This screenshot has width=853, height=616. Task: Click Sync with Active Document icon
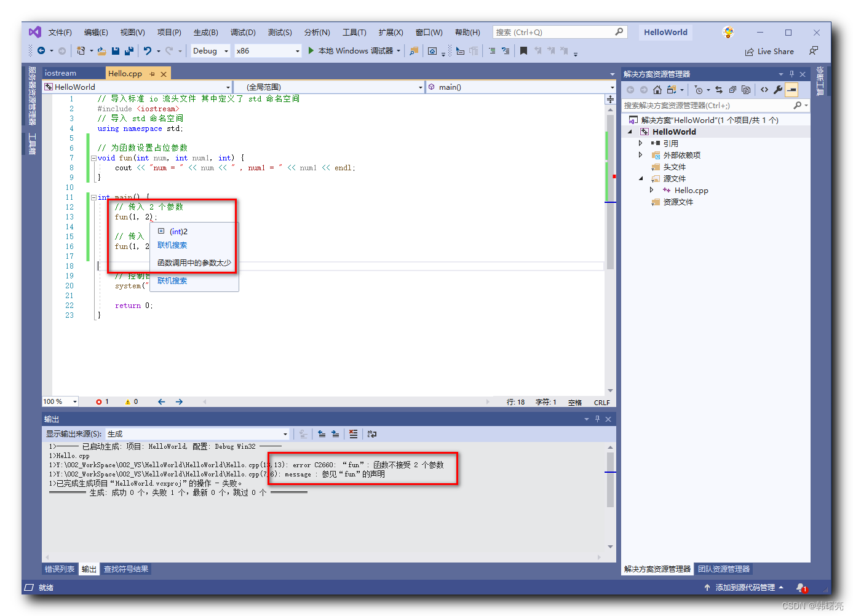point(719,90)
